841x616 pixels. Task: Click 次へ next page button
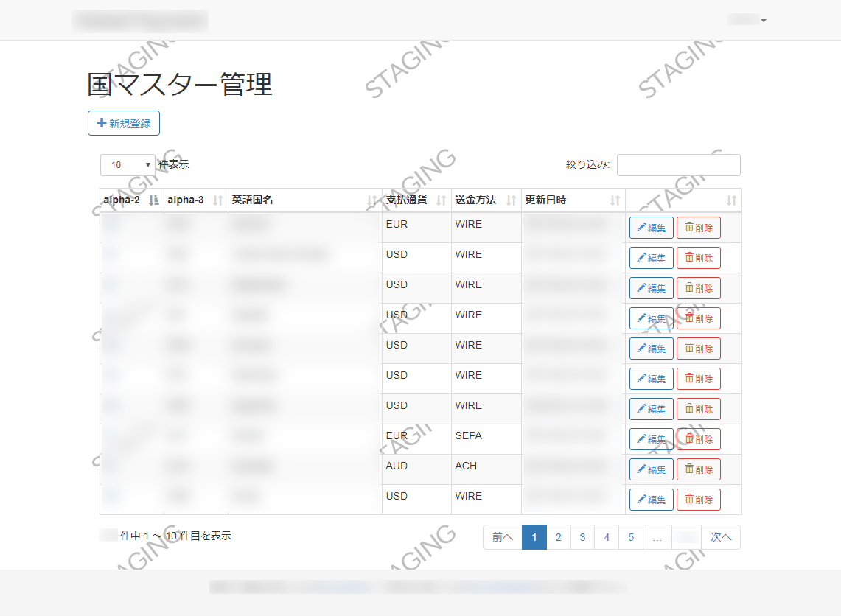pyautogui.click(x=720, y=537)
